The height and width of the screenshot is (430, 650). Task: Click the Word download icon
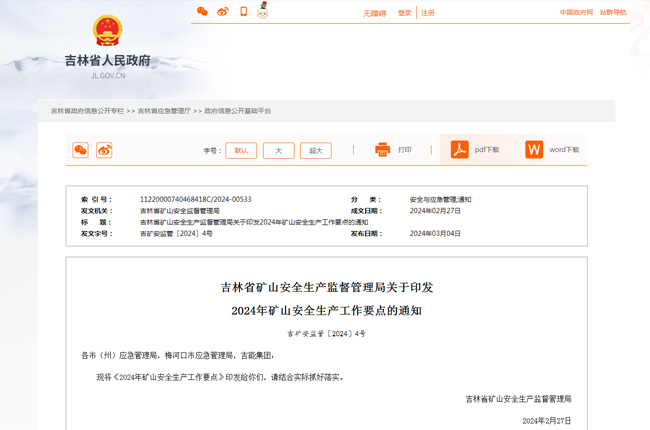tap(534, 150)
